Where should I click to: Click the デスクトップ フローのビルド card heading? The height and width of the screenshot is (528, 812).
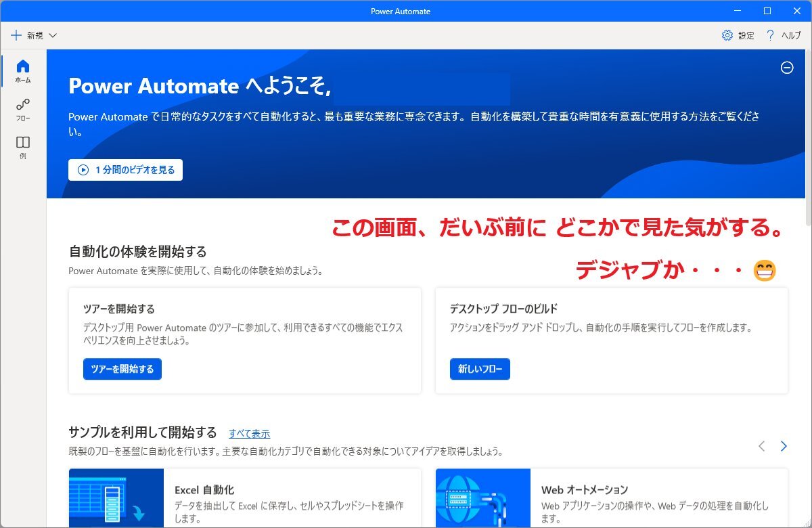pyautogui.click(x=503, y=309)
